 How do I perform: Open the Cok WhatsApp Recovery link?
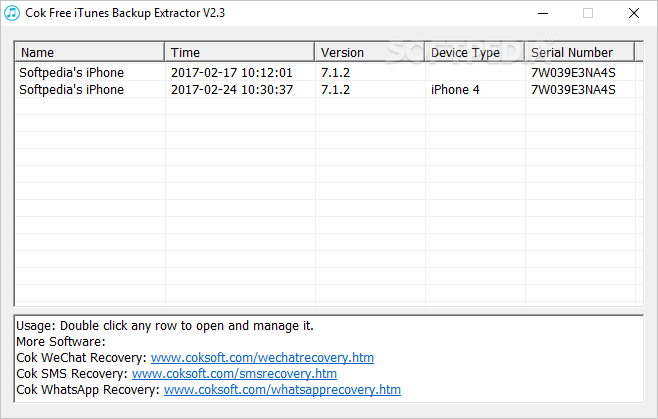pyautogui.click(x=282, y=390)
